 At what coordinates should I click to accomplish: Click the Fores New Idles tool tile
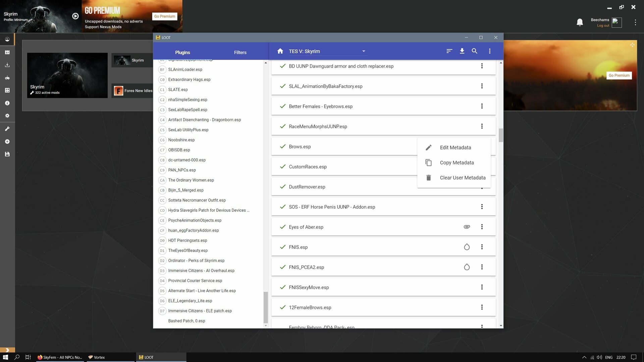point(133,91)
